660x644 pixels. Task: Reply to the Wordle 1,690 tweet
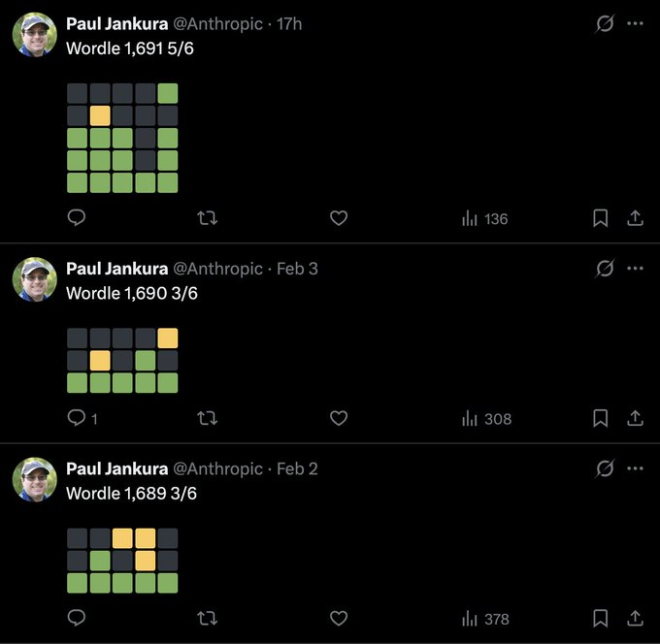77,418
